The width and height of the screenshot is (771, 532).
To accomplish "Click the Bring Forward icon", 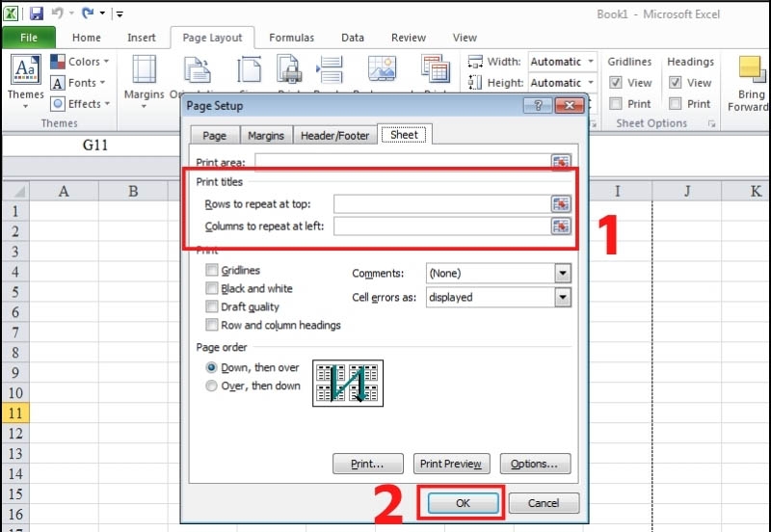I will point(752,69).
